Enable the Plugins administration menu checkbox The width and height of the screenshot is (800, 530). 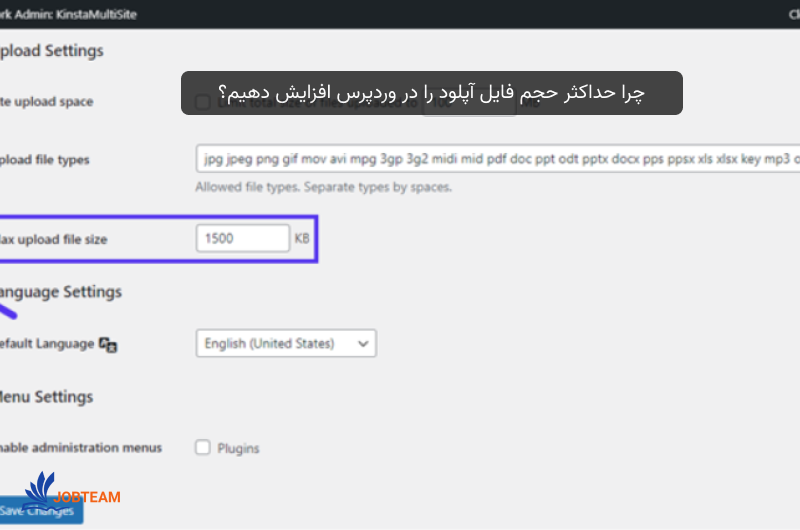click(x=203, y=447)
